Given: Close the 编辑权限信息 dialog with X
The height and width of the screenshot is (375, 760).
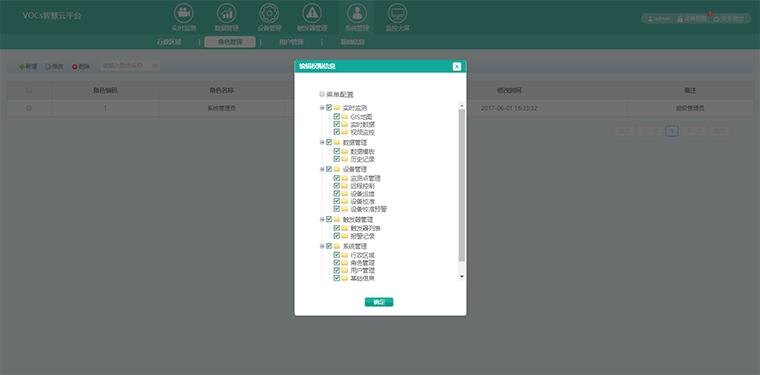Looking at the screenshot, I should 457,66.
